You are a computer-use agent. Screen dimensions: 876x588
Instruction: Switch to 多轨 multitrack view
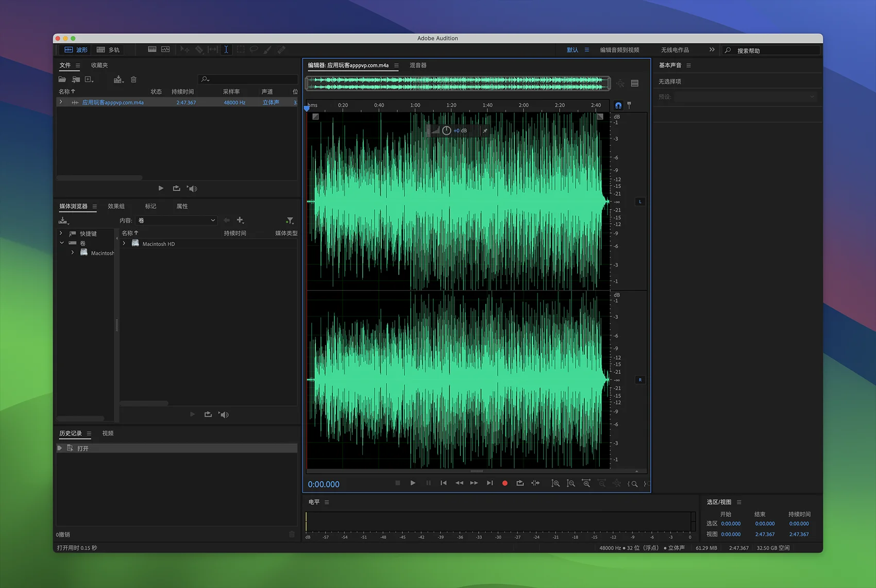coord(108,49)
